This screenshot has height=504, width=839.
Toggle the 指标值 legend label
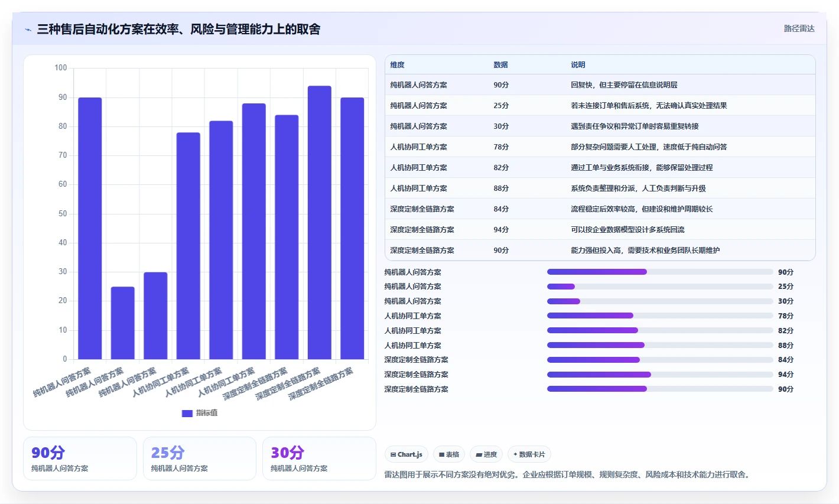pos(207,413)
